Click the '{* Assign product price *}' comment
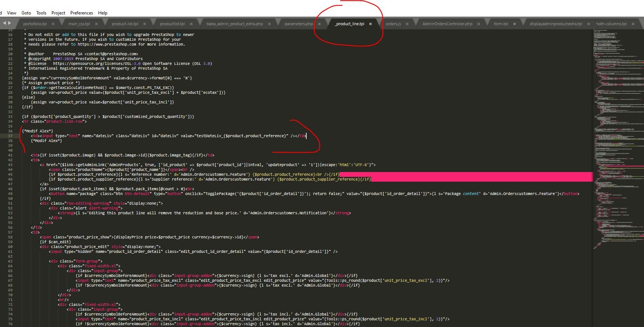This screenshot has height=327, width=644. coord(51,83)
